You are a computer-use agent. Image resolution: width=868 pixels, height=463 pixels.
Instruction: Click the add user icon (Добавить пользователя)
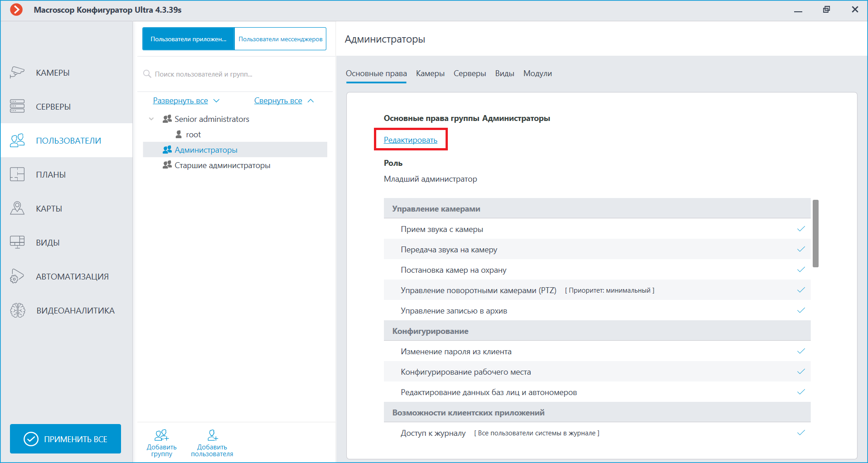click(212, 435)
